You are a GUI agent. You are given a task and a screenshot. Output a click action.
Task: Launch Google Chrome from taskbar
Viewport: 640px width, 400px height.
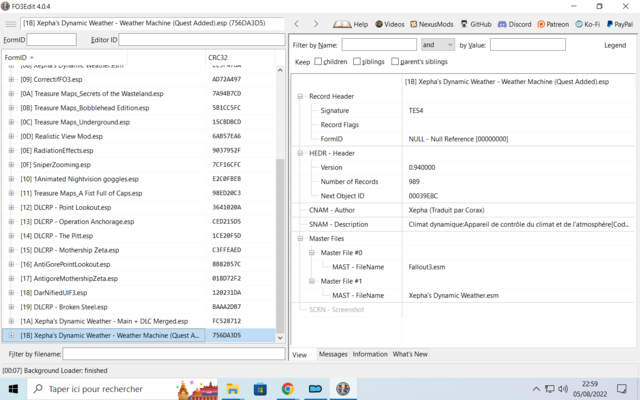point(288,389)
